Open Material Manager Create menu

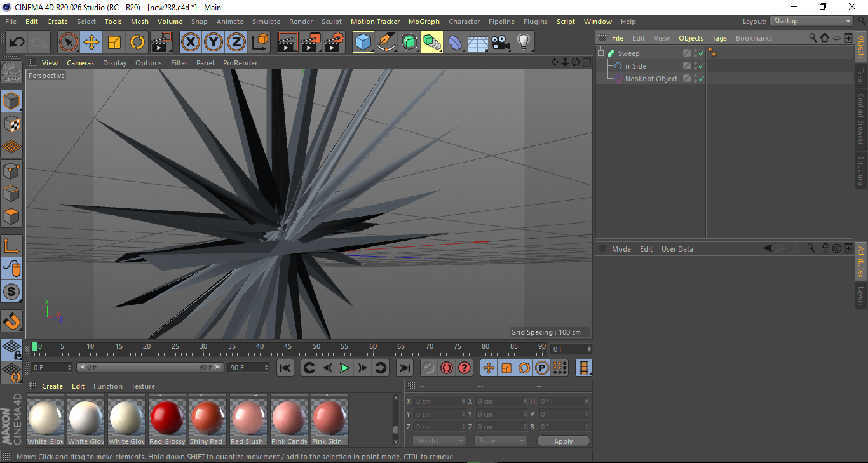click(x=53, y=386)
